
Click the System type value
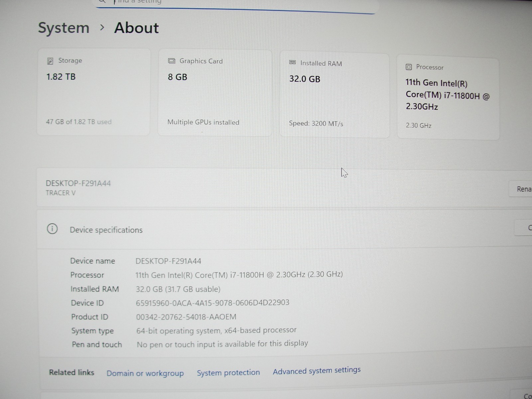coord(216,330)
